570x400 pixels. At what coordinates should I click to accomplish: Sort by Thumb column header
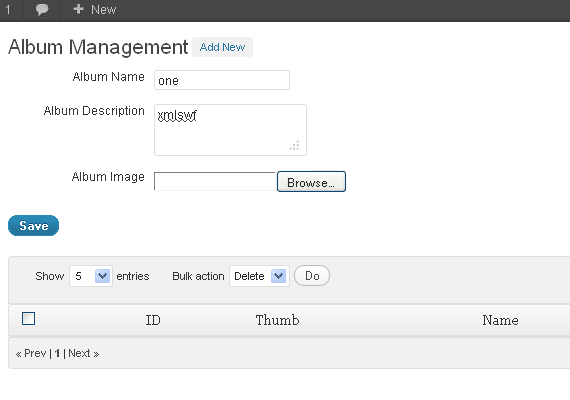[x=277, y=320]
